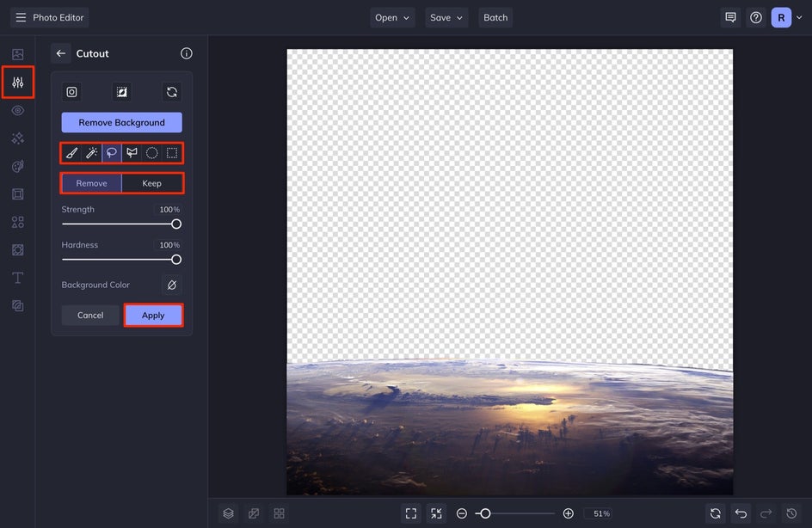Open the Batch menu item
812x528 pixels.
[x=495, y=17]
